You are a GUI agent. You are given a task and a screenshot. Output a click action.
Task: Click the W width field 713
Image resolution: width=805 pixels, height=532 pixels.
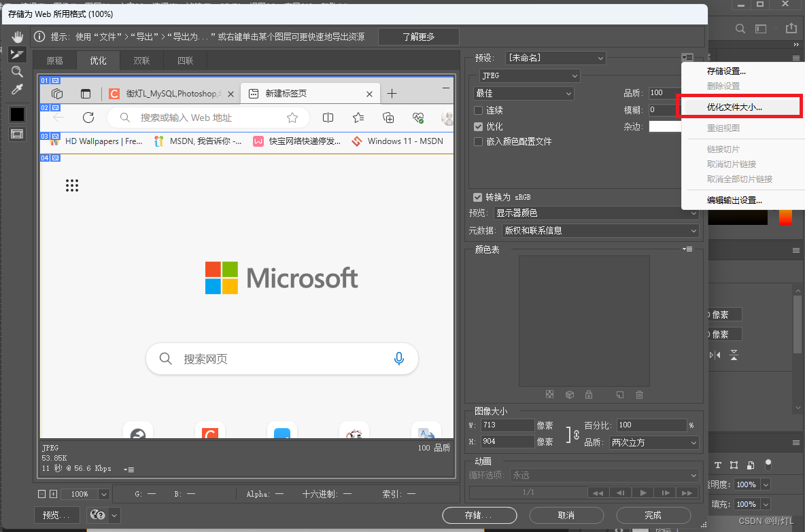(507, 425)
